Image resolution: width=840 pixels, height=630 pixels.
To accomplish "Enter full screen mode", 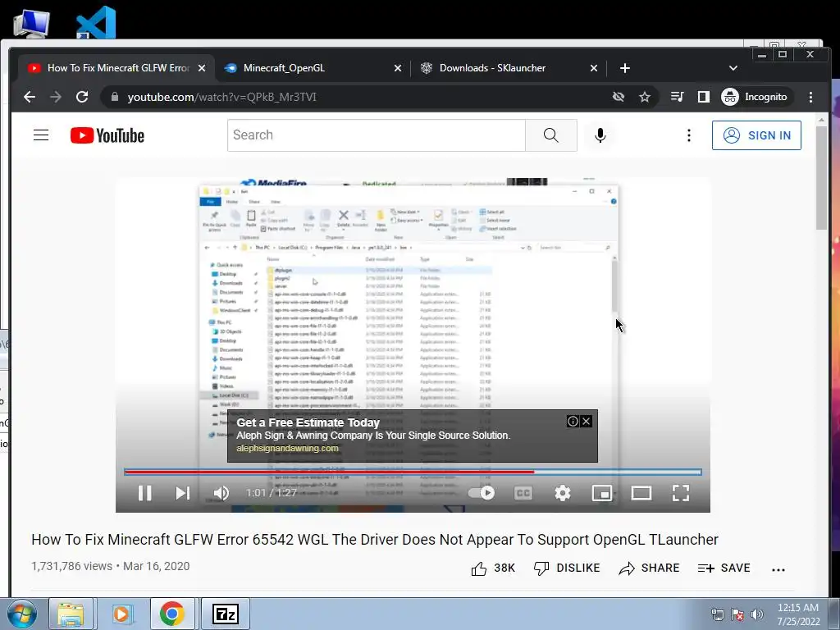I will pyautogui.click(x=680, y=493).
